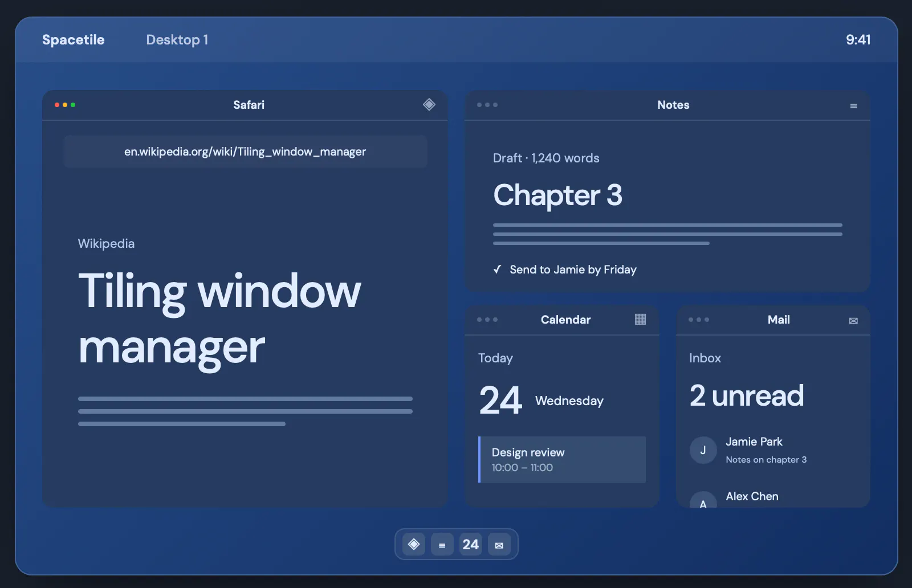
Task: Open Alex Chen's email
Action: (772, 498)
